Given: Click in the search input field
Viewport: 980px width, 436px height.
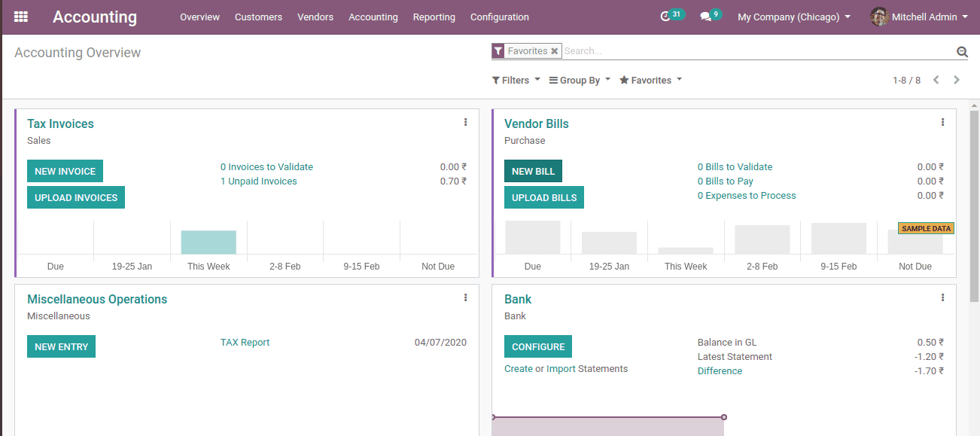Looking at the screenshot, I should (756, 51).
